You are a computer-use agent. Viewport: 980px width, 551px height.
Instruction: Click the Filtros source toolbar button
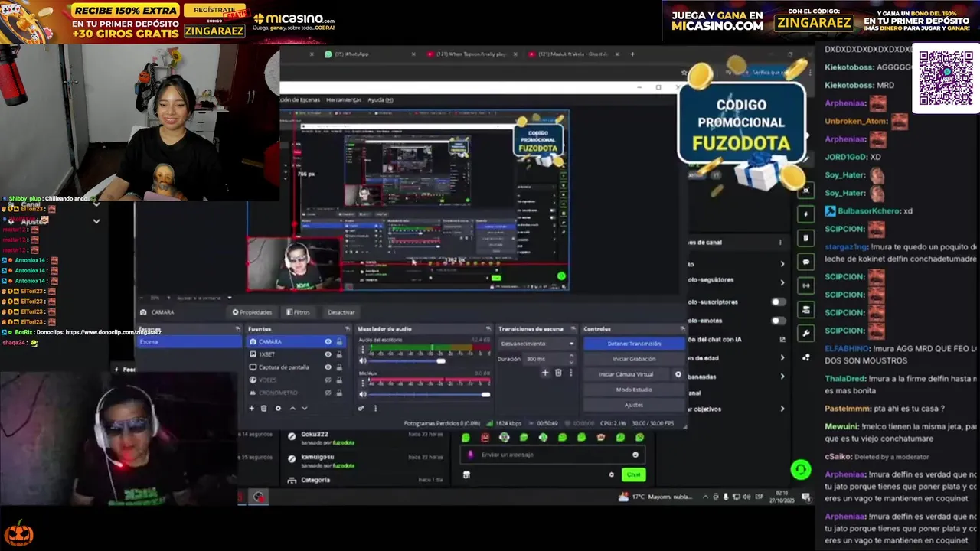click(x=299, y=312)
